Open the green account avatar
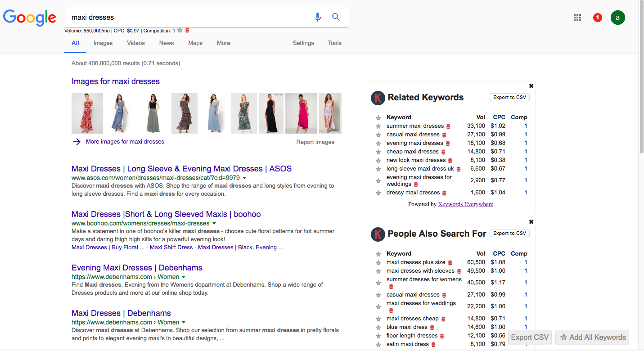 (618, 18)
